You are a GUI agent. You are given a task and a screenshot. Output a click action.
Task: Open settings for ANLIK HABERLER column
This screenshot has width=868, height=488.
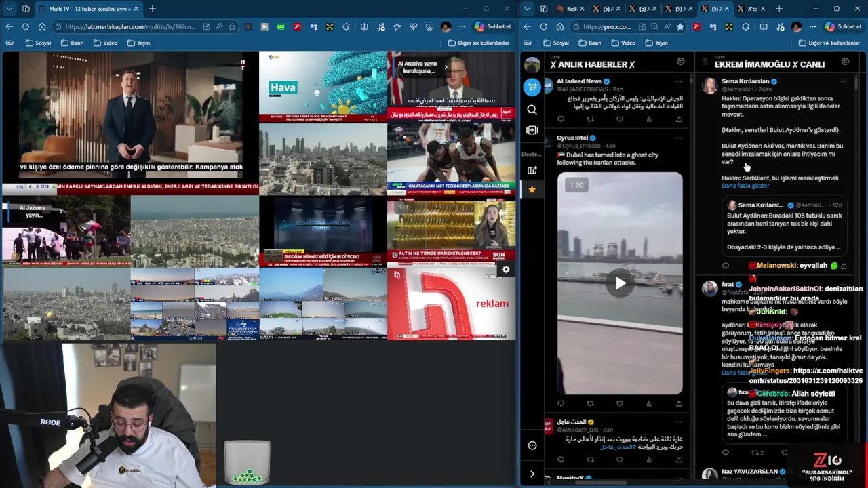click(680, 62)
